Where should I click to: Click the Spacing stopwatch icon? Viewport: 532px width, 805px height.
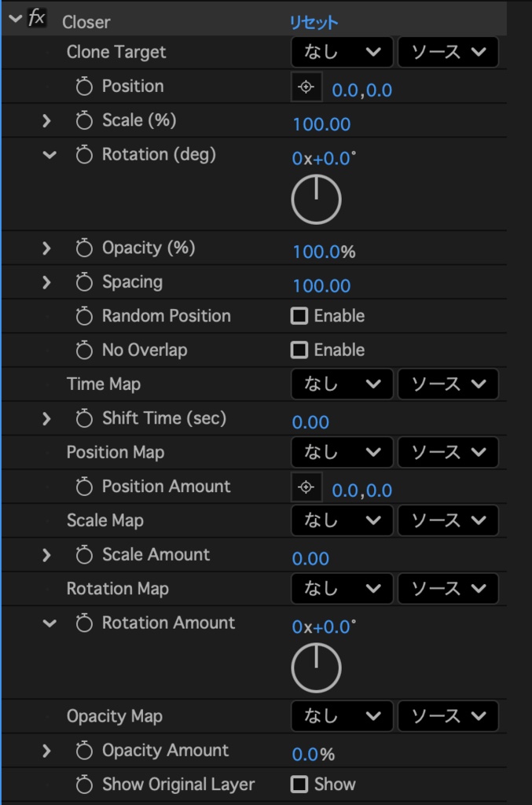(x=84, y=282)
